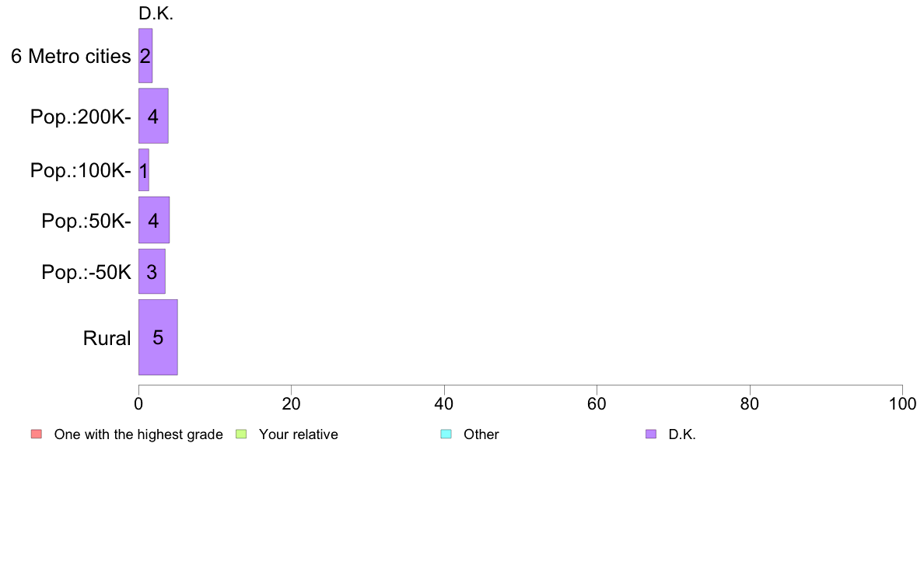Select the Pop.:-50K bar labeled 3
The width and height of the screenshot is (924, 572).
152,271
